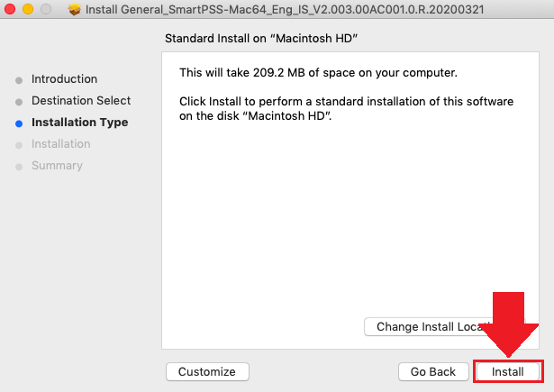Go to the Destination Select step
The height and width of the screenshot is (392, 554).
81,101
